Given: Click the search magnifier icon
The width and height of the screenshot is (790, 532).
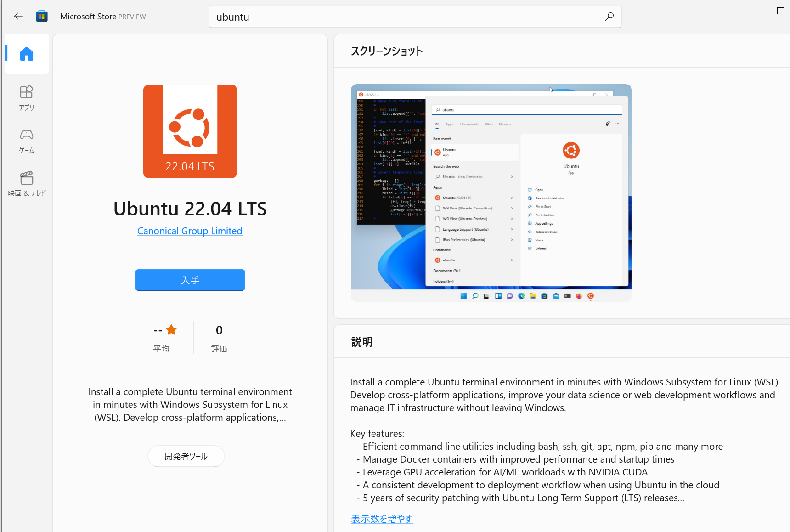Looking at the screenshot, I should (609, 17).
